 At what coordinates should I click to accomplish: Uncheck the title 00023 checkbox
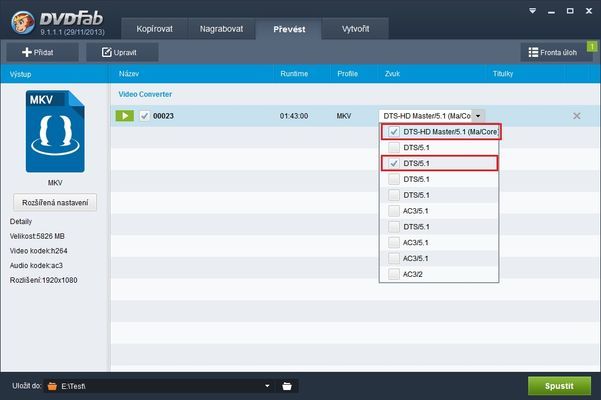[x=145, y=116]
